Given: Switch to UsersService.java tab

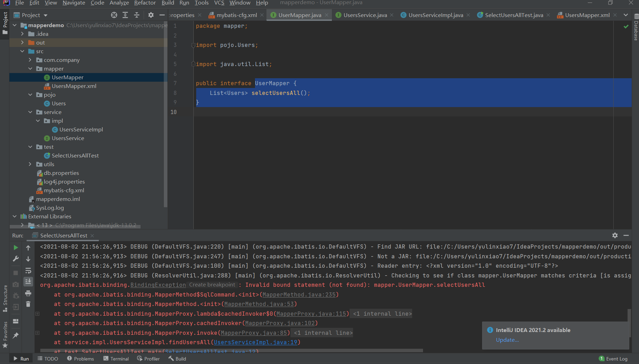Looking at the screenshot, I should 365,15.
